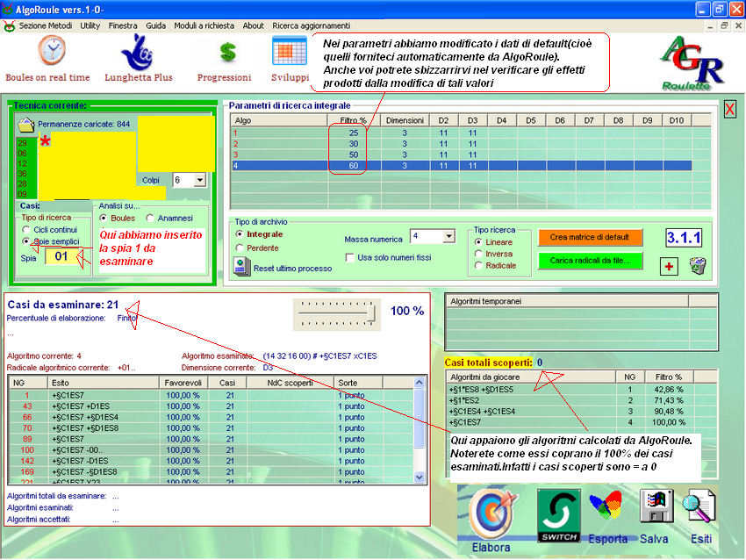This screenshot has width=746, height=560.
Task: Click the Reset ultimo processo icon
Action: click(x=241, y=267)
